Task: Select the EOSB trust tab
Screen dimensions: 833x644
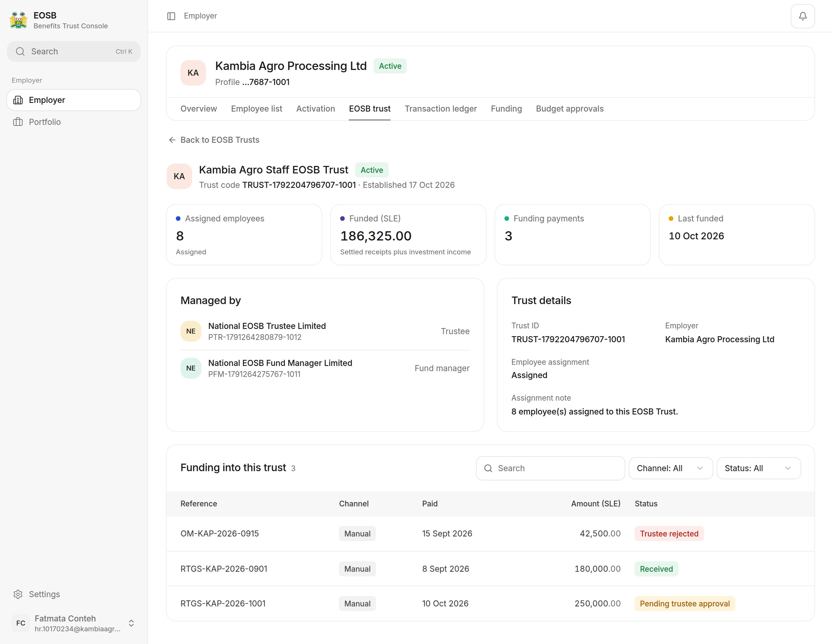Action: [x=370, y=109]
